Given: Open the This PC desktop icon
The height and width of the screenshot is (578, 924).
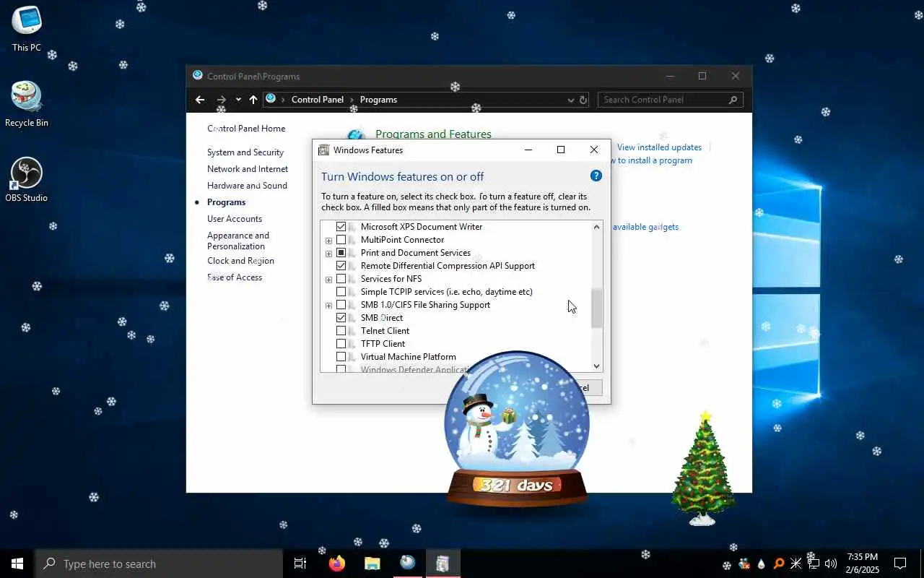Looking at the screenshot, I should point(27,29).
